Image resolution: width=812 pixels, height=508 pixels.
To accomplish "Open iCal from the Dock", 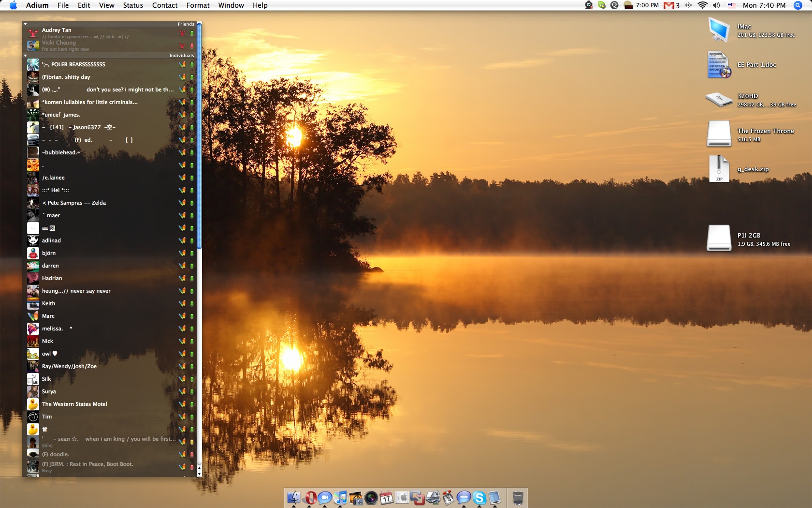I will pyautogui.click(x=387, y=497).
